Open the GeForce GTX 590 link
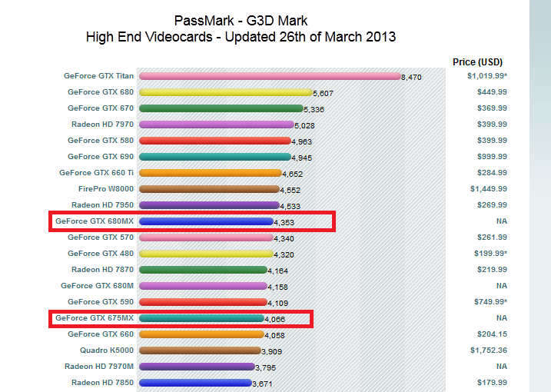 101,302
